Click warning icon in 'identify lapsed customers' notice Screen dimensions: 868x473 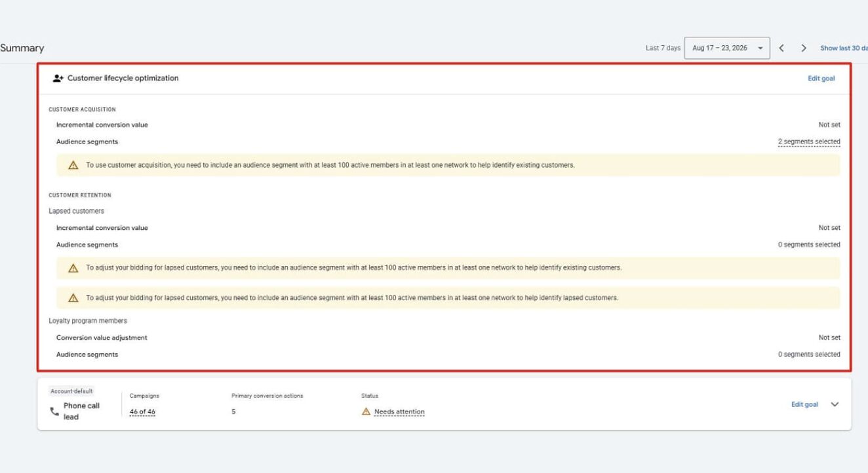tap(73, 298)
